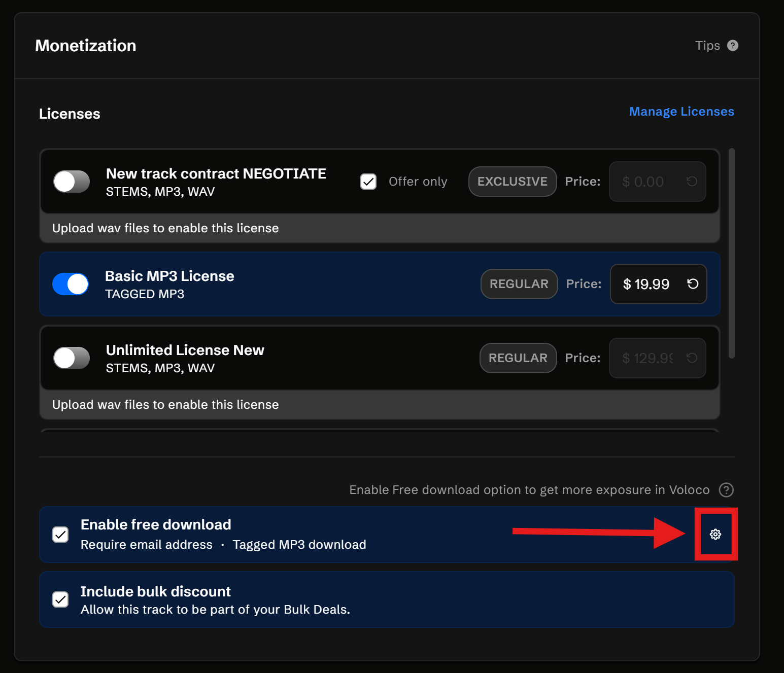Turn off the Basic MP3 License toggle
The width and height of the screenshot is (784, 673).
tap(71, 284)
